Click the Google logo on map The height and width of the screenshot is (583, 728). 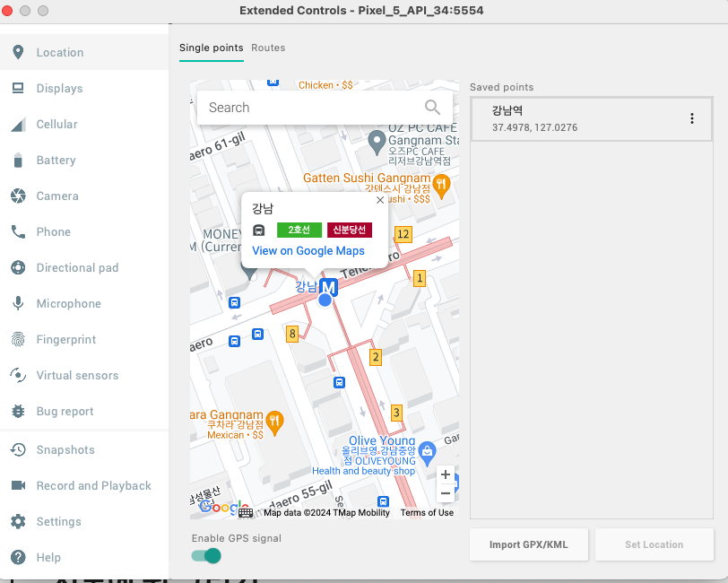pyautogui.click(x=223, y=508)
